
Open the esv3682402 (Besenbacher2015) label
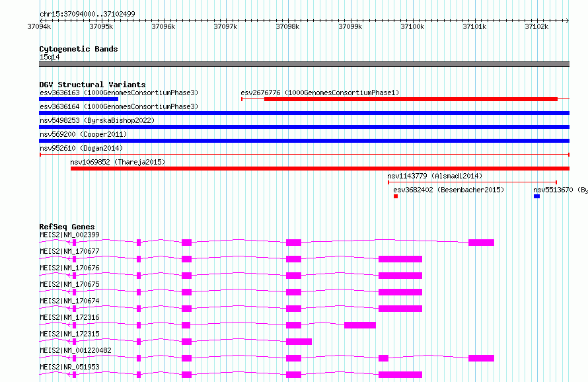click(449, 190)
